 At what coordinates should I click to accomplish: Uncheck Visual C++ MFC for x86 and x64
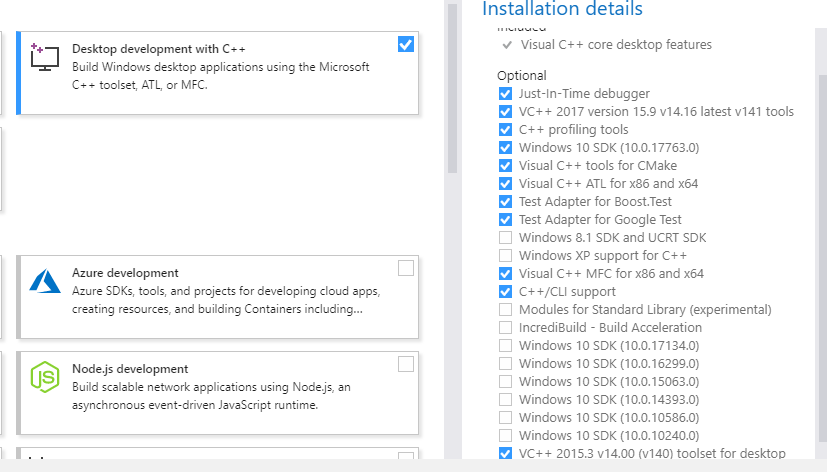(x=505, y=274)
